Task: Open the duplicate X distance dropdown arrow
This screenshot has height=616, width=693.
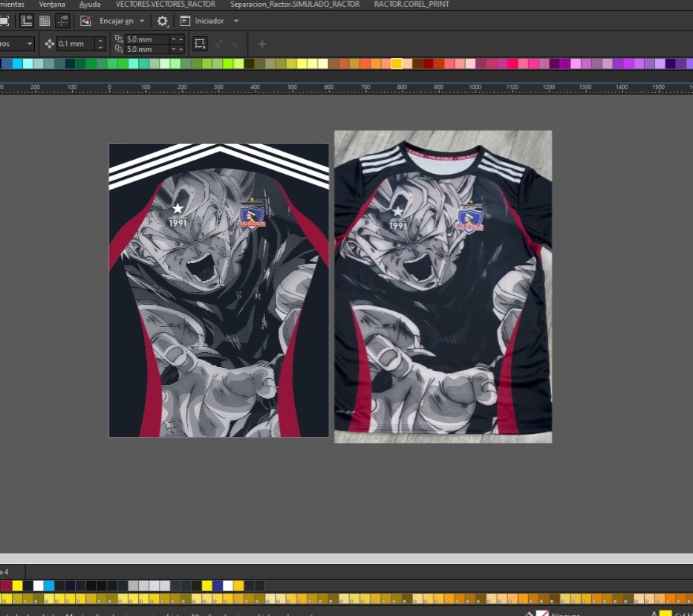Action: [173, 39]
